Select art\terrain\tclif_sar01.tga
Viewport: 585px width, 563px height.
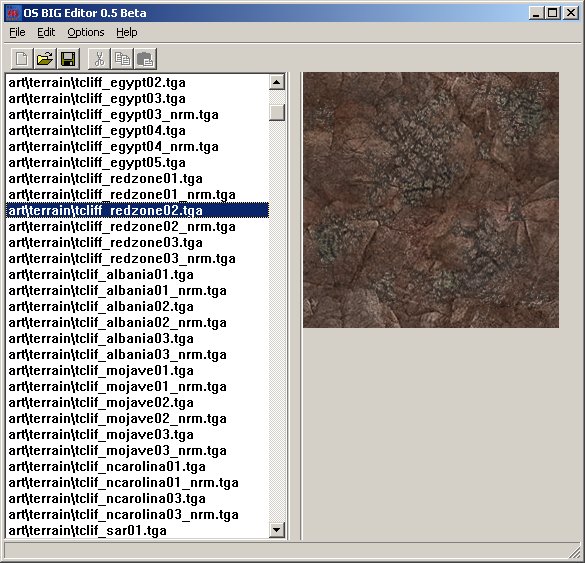(x=137, y=531)
